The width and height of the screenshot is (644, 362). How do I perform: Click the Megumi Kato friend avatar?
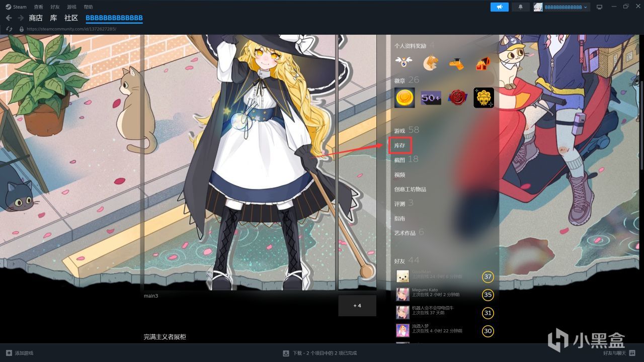tap(403, 295)
